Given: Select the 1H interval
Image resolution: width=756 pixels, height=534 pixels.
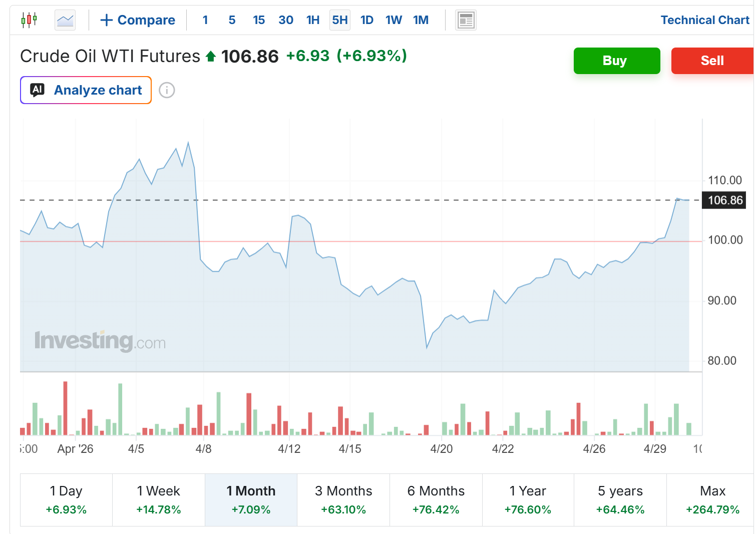Looking at the screenshot, I should 313,20.
